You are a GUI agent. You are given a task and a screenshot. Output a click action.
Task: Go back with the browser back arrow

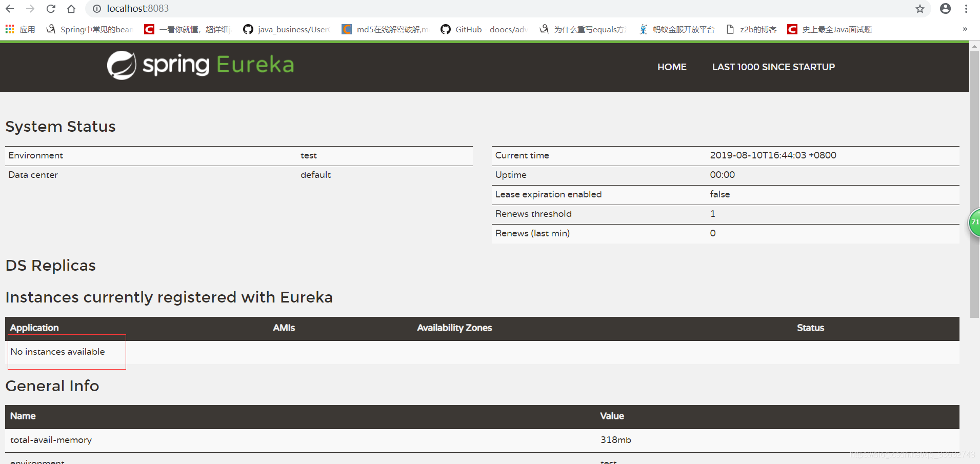tap(10, 9)
